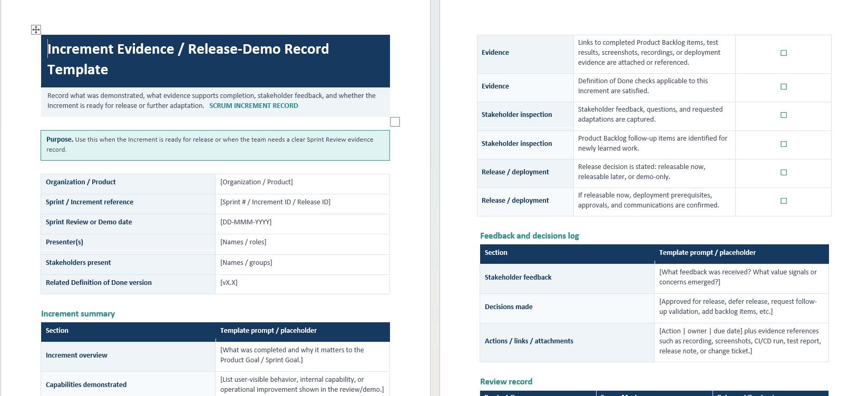Tick the stakeholder feedback captured checkbox

pos(783,115)
